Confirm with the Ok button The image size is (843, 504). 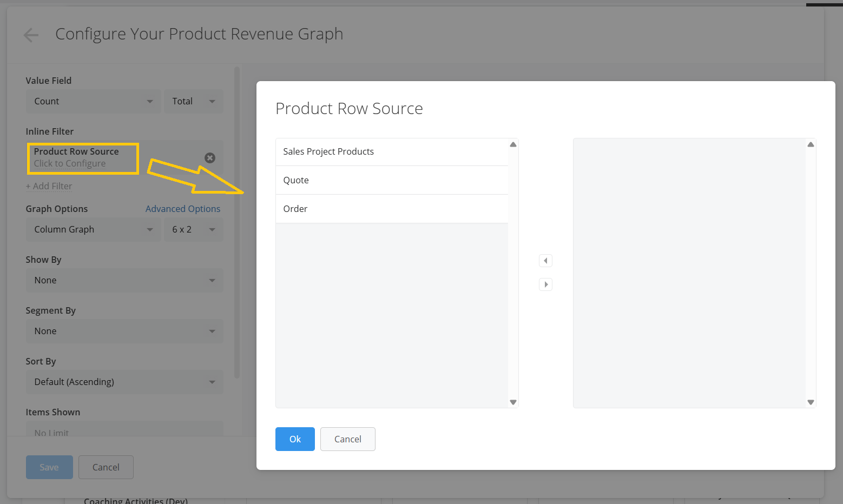[x=295, y=439]
